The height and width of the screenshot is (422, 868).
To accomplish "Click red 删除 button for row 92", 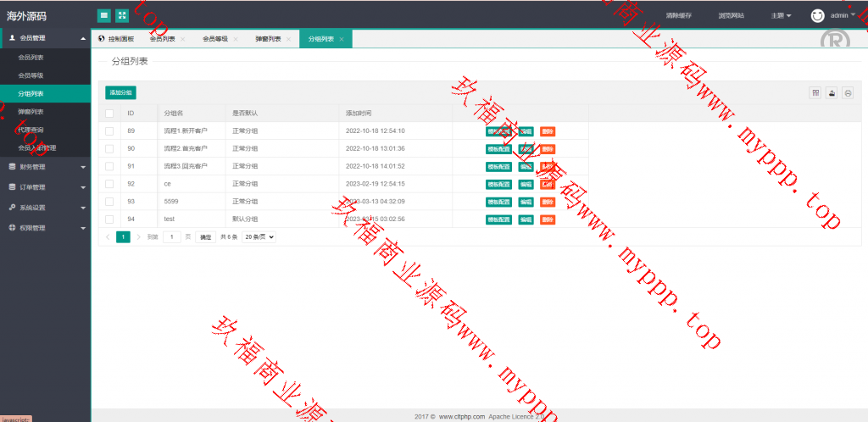I will coord(547,184).
